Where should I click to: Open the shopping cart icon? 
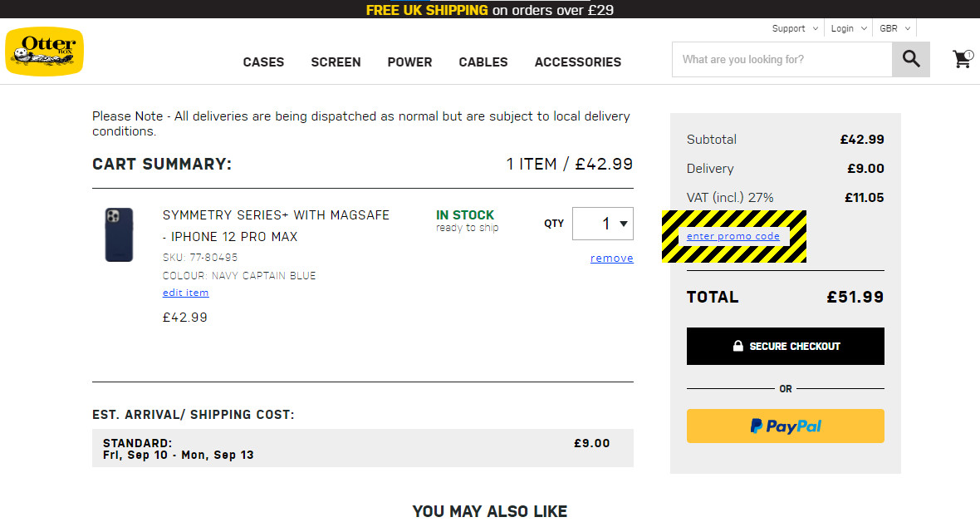tap(963, 59)
